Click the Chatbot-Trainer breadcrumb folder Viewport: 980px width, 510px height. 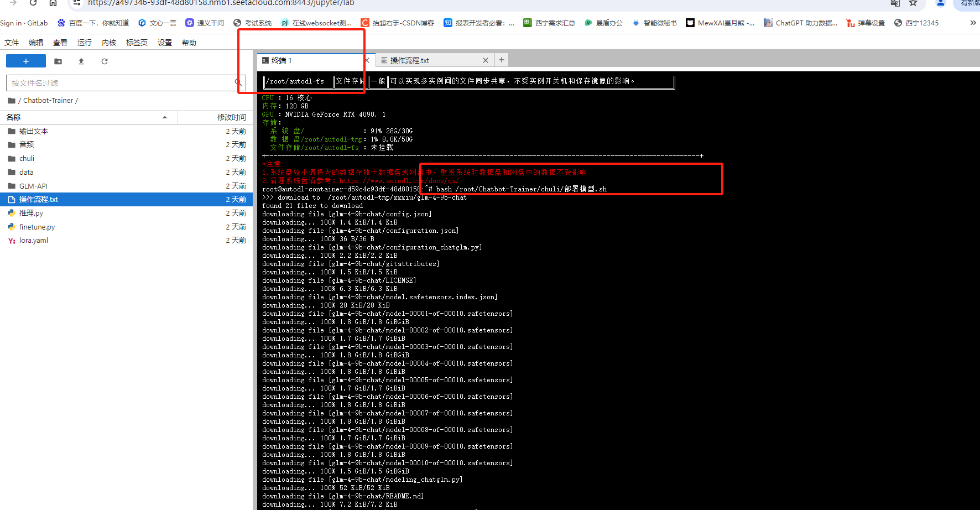[48, 101]
